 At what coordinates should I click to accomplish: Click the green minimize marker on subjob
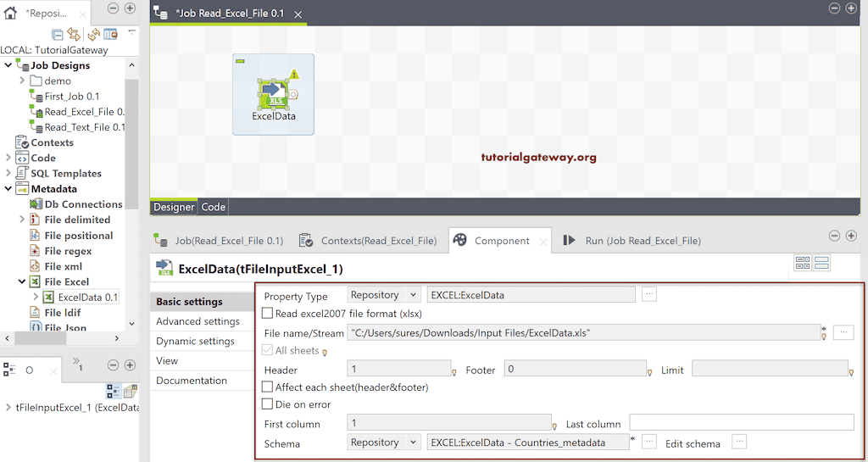point(240,61)
